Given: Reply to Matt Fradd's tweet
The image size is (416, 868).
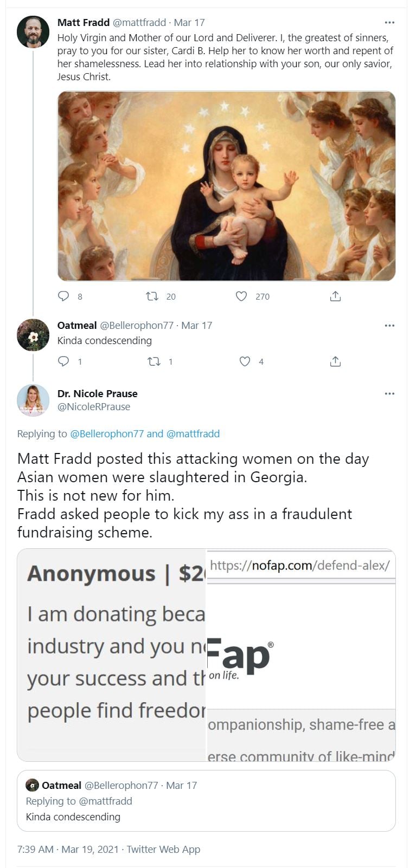Looking at the screenshot, I should pos(64,296).
